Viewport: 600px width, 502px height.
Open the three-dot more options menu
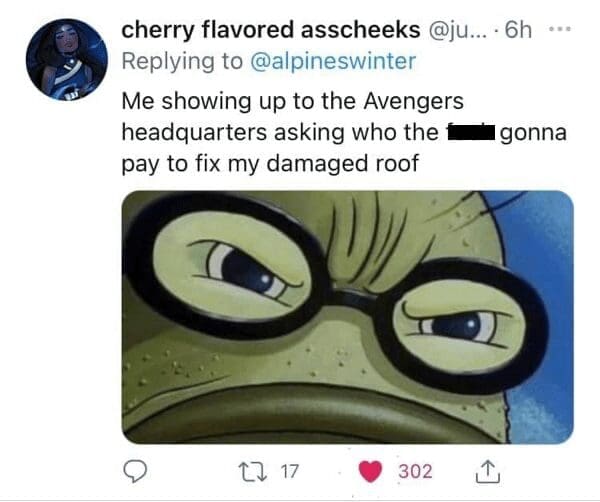point(559,29)
